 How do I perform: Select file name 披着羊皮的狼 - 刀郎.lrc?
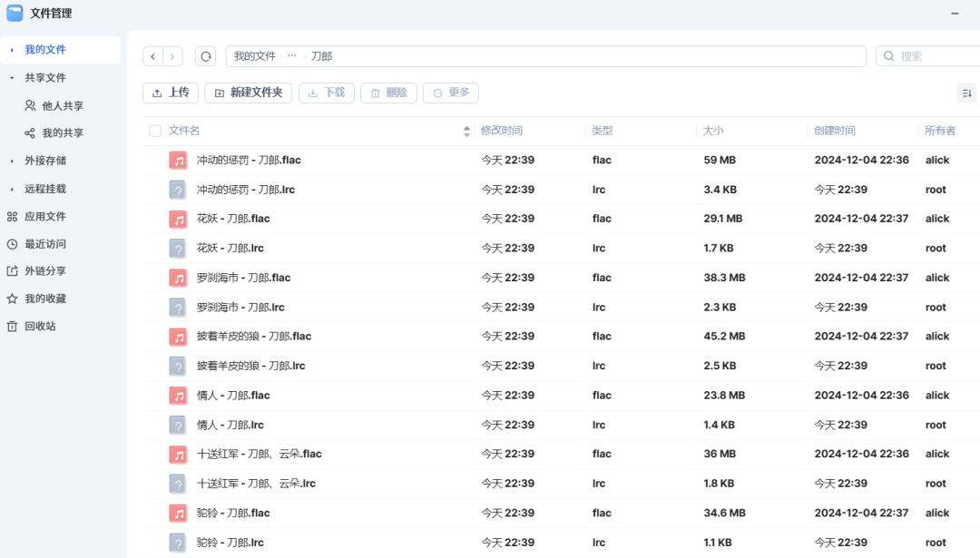click(x=250, y=367)
